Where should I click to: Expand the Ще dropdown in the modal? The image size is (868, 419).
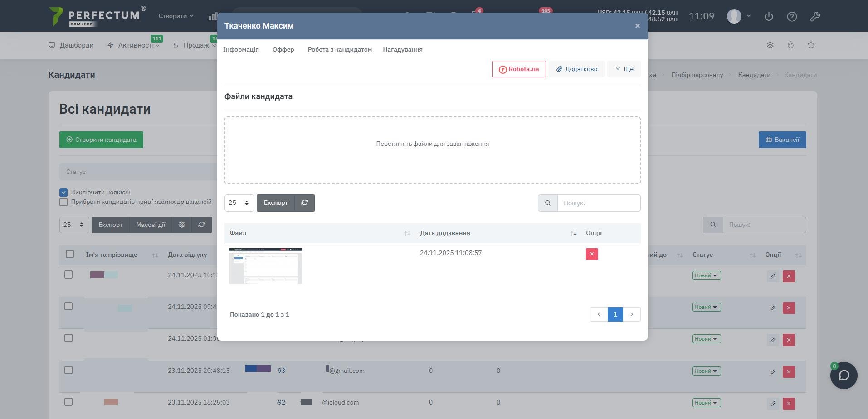(x=624, y=69)
